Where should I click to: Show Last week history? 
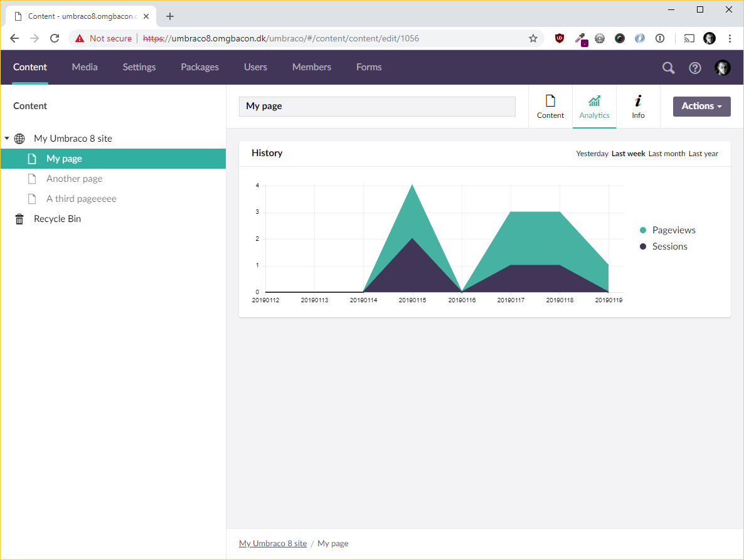628,154
